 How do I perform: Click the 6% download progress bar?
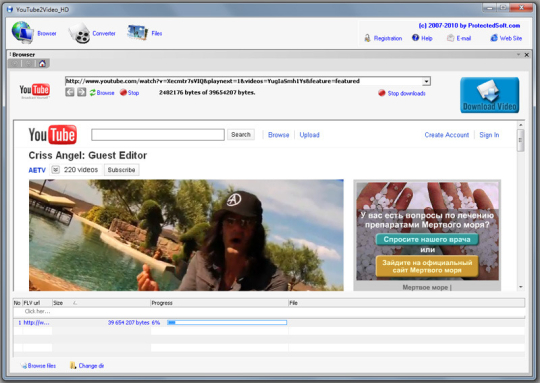pos(227,323)
